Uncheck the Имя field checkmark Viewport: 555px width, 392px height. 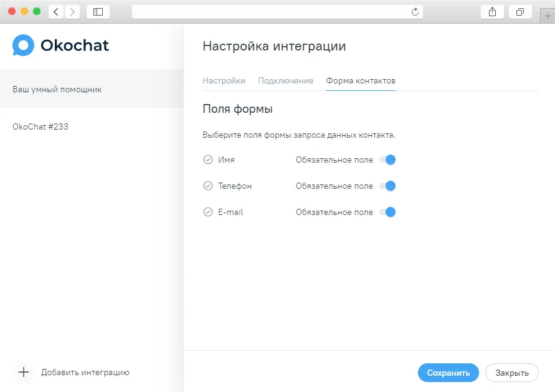pos(208,160)
